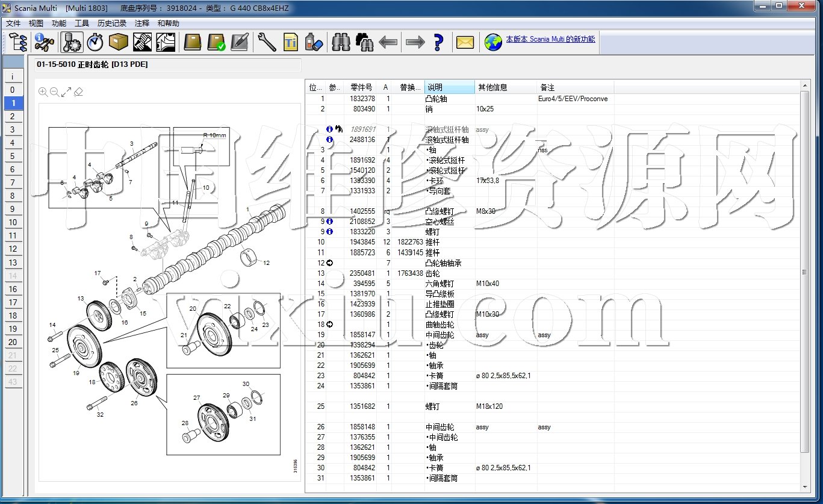Image resolution: width=823 pixels, height=504 pixels.
Task: Click the yellow 'Ti' document icon
Action: [290, 42]
